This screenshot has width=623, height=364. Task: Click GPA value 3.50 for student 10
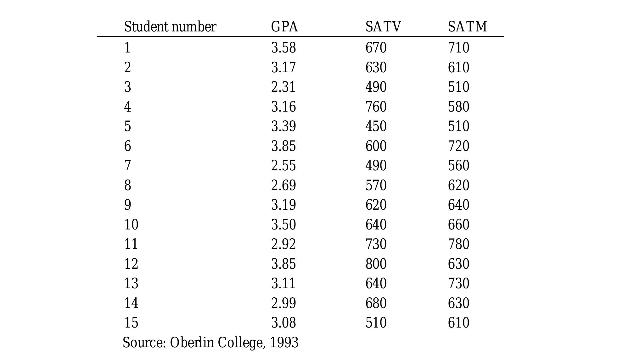283,225
